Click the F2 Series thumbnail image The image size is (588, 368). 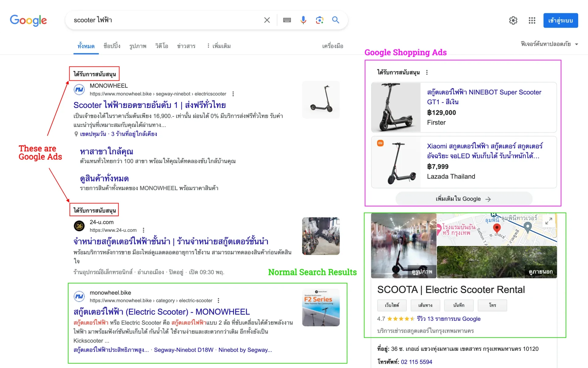pos(321,307)
